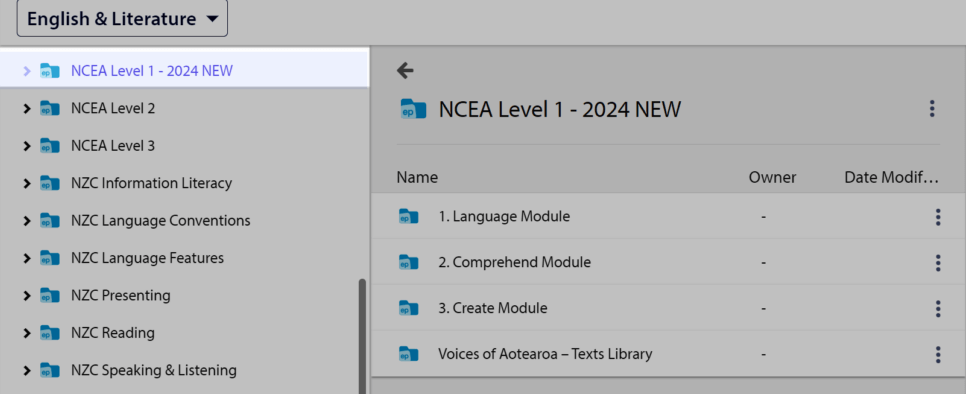
Task: Click the Voices of Aotearoa folder icon
Action: point(408,355)
